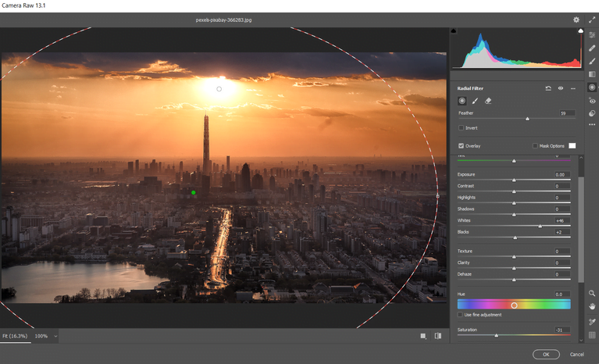
Task: Toggle full screen mode icon
Action: [592, 20]
